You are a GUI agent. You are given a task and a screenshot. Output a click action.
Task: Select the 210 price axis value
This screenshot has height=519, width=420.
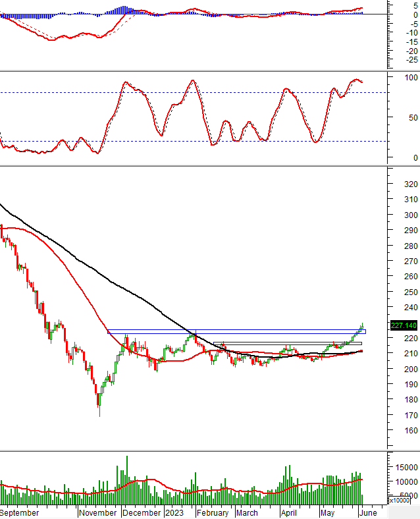pos(411,354)
